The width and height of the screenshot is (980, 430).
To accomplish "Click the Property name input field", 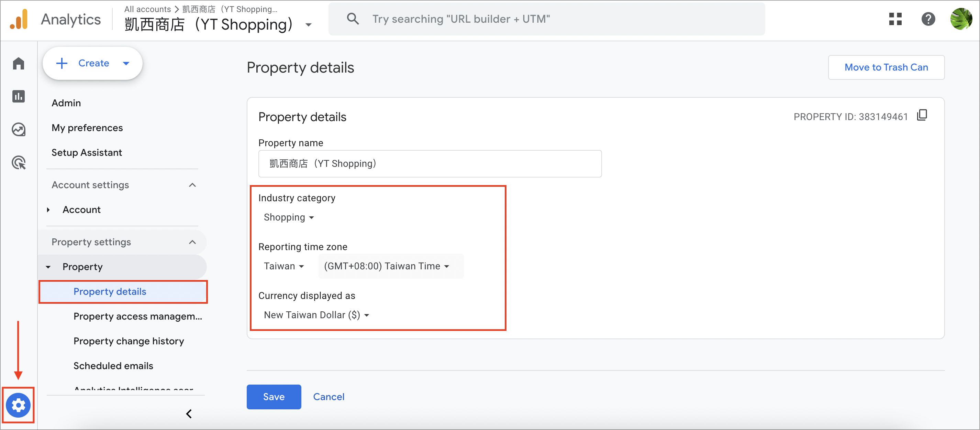I will [430, 163].
